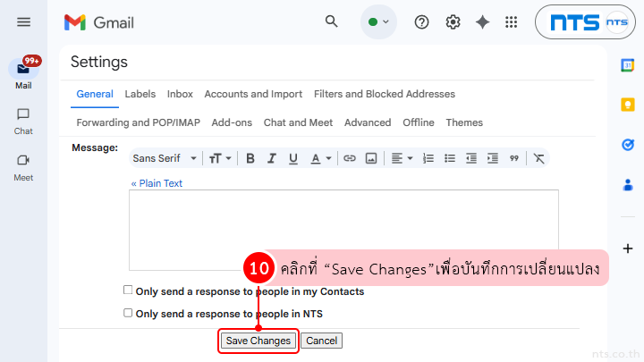Click the search magnifier icon

point(332,21)
